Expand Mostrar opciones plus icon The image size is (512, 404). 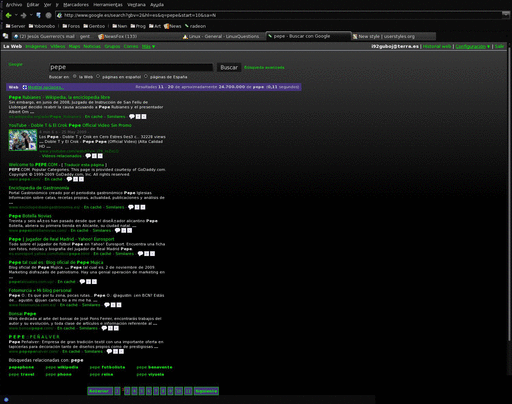[x=25, y=87]
